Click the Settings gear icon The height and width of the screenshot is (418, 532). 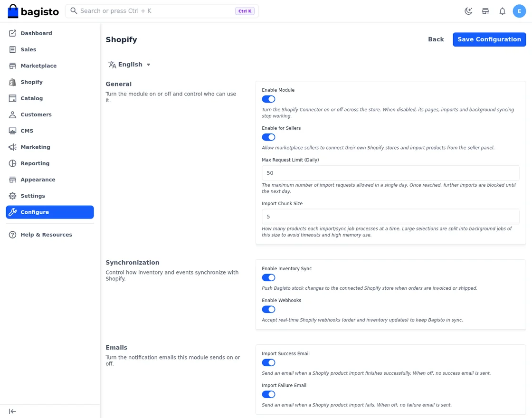click(x=12, y=196)
